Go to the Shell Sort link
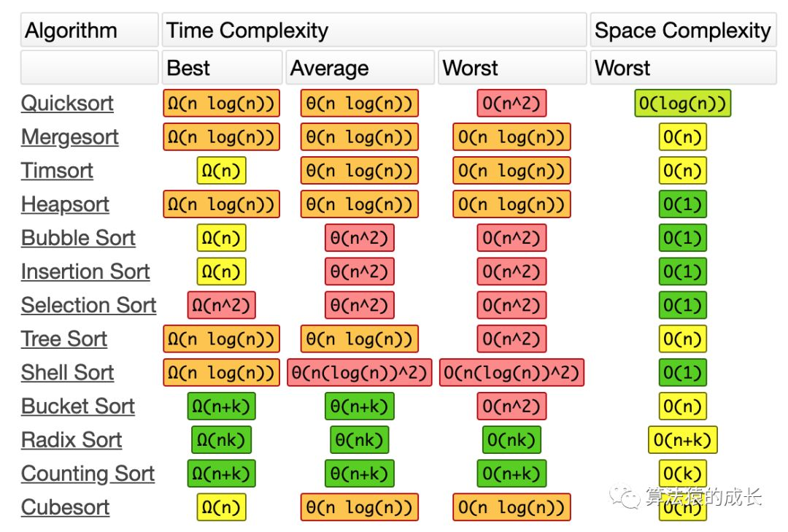This screenshot has width=788, height=532. (x=67, y=372)
